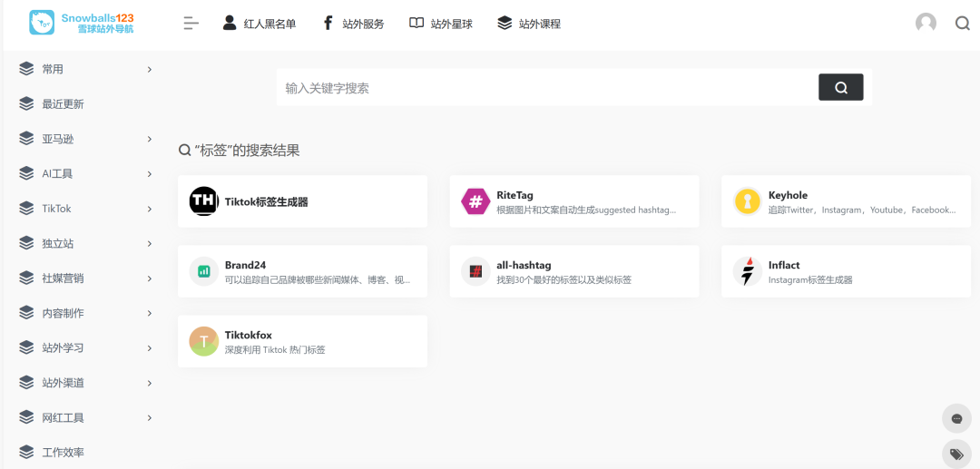Open the RiteTag title link
Viewport: 980px width, 469px height.
click(515, 195)
